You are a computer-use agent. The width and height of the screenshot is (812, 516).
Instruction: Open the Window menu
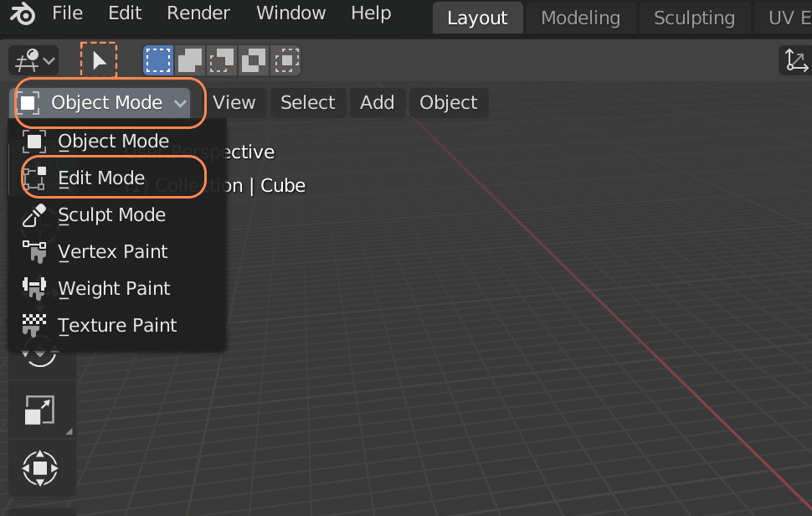coord(291,13)
